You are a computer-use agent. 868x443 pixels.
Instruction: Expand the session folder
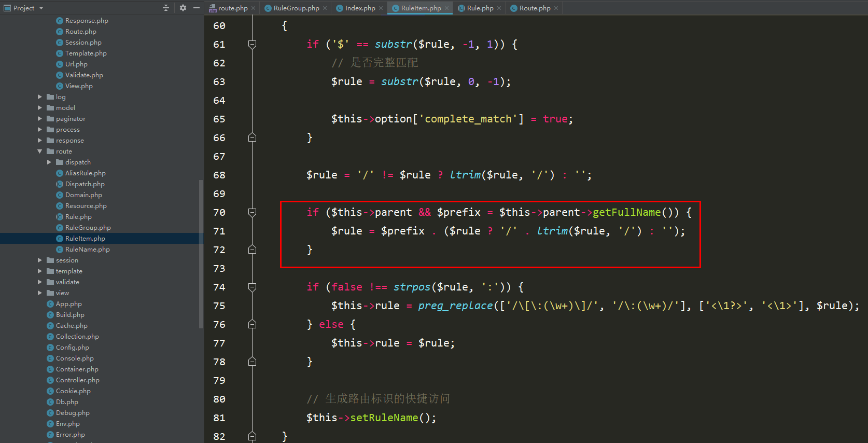point(40,260)
